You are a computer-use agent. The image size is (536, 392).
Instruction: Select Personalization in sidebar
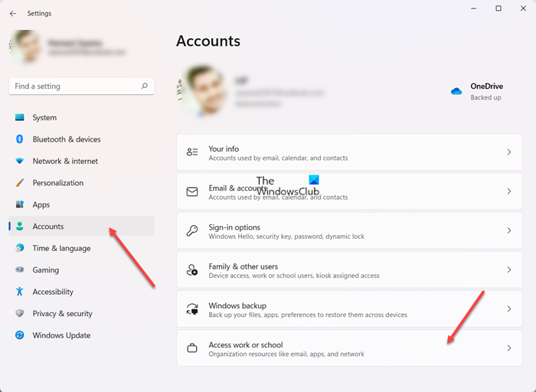pos(82,182)
